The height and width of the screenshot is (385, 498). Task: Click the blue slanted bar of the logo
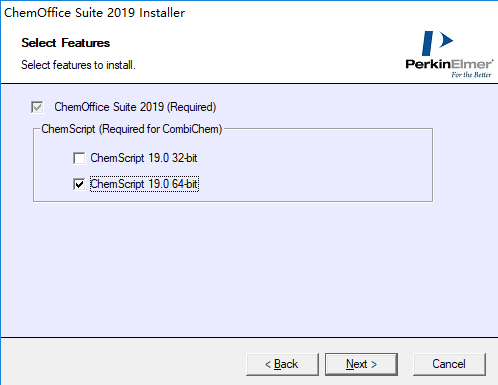pyautogui.click(x=427, y=43)
